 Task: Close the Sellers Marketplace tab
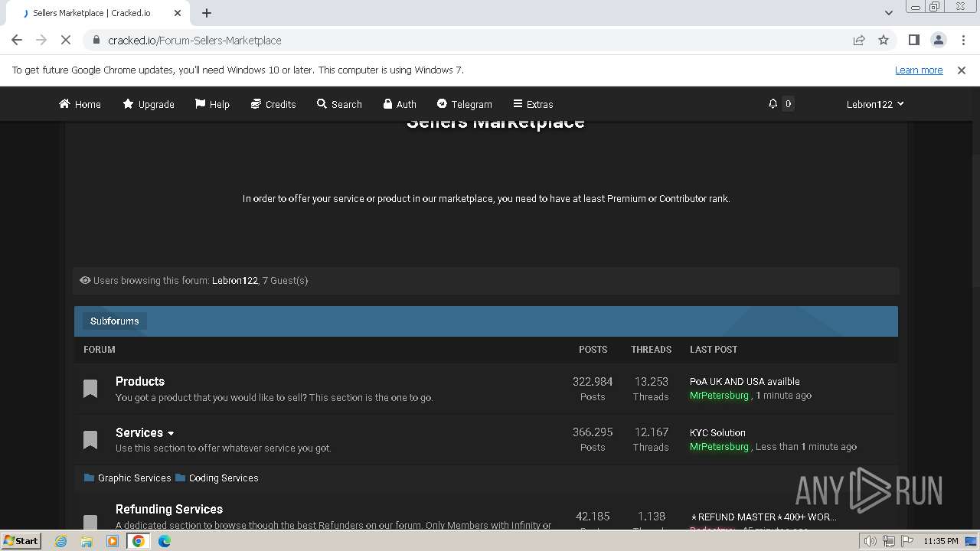178,13
